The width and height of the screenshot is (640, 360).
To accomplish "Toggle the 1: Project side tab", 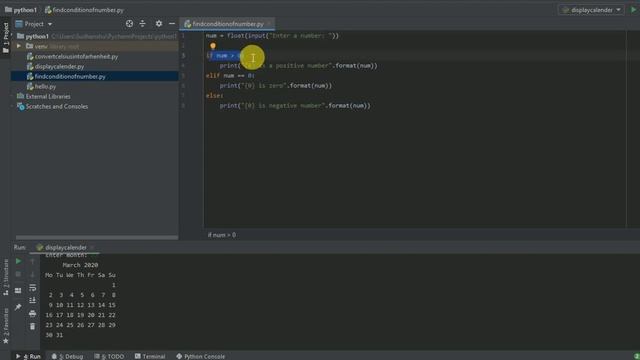I will click(x=5, y=38).
